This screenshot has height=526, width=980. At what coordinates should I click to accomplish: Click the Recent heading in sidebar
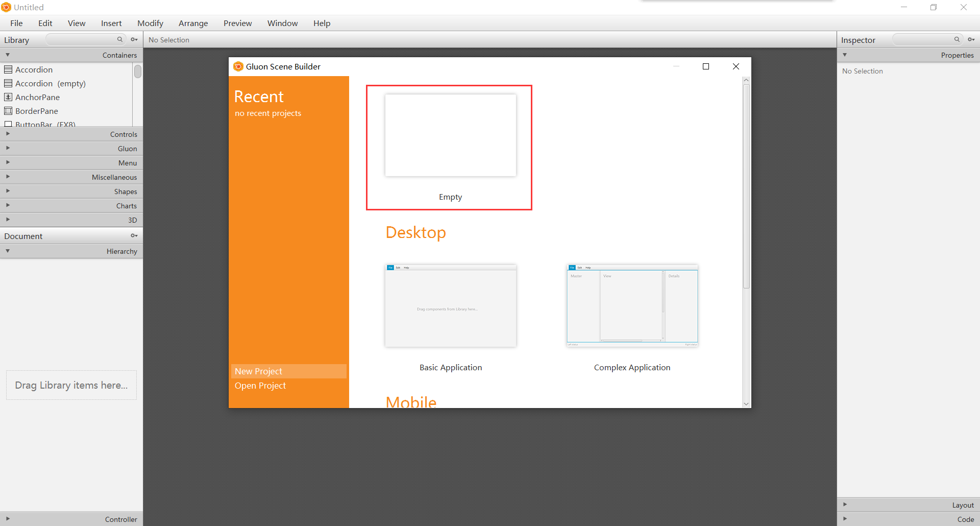pos(259,97)
